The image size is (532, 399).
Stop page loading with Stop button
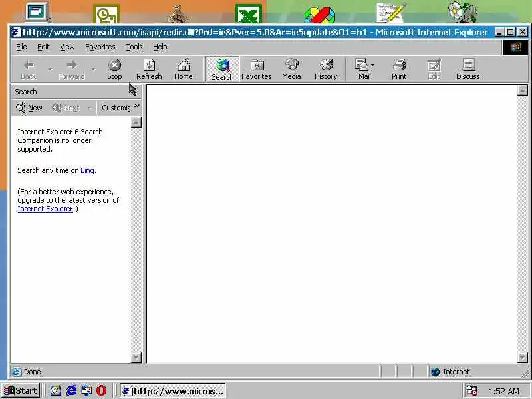pos(114,70)
